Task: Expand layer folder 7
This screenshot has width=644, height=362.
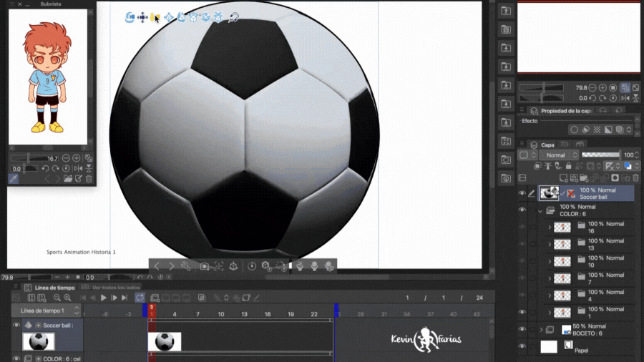Action: [x=550, y=278]
